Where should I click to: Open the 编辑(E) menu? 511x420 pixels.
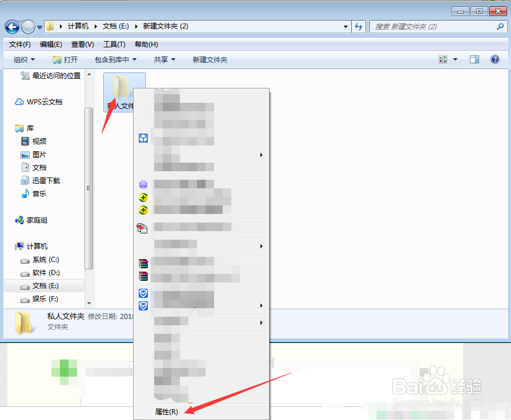click(x=51, y=45)
